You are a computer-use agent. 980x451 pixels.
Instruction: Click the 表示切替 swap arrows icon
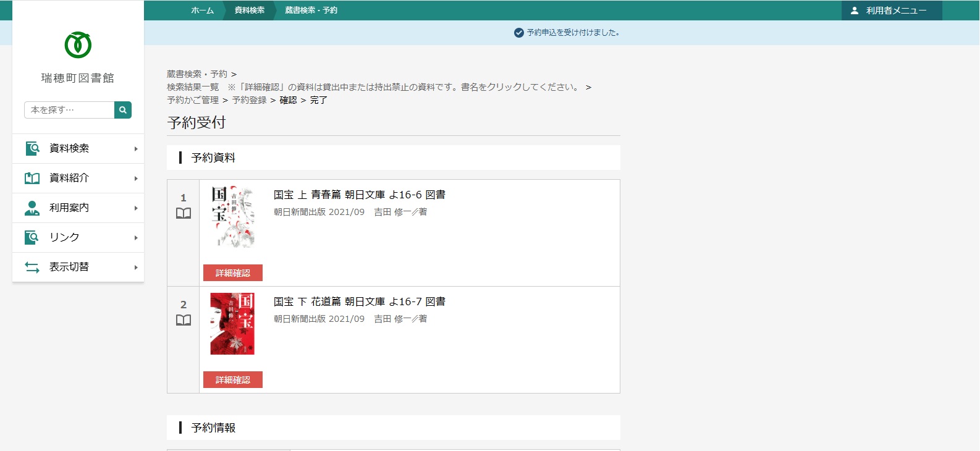tap(32, 267)
